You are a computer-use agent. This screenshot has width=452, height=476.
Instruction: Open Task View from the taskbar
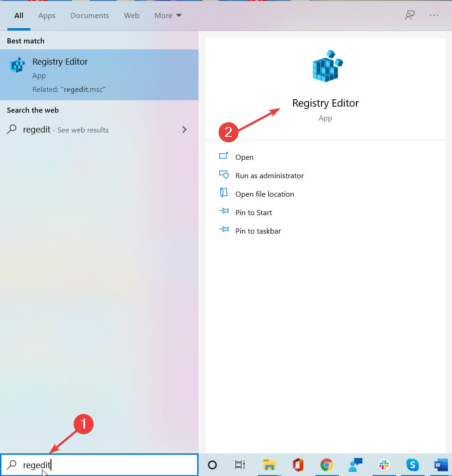240,465
